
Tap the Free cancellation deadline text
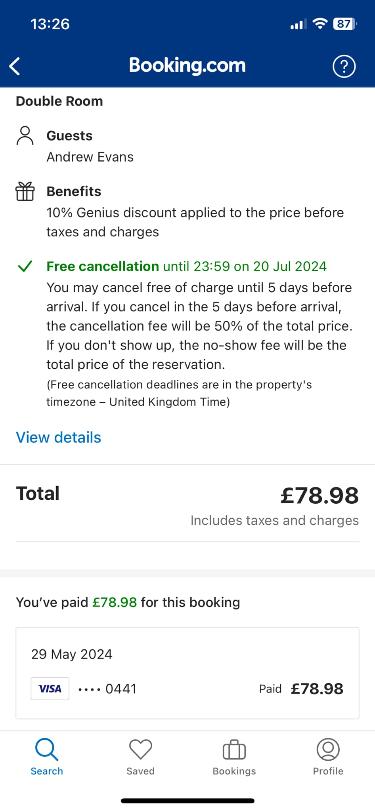pos(187,266)
